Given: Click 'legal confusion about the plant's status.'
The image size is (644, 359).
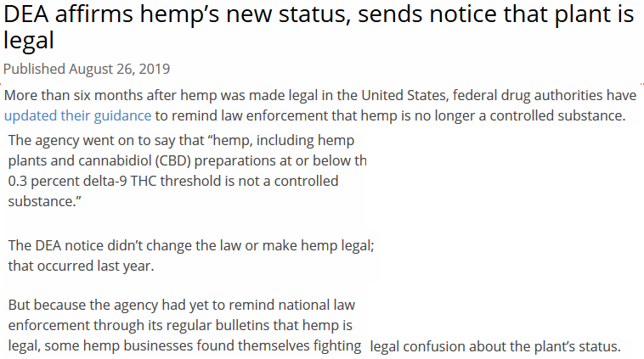Looking at the screenshot, I should click(x=495, y=346).
